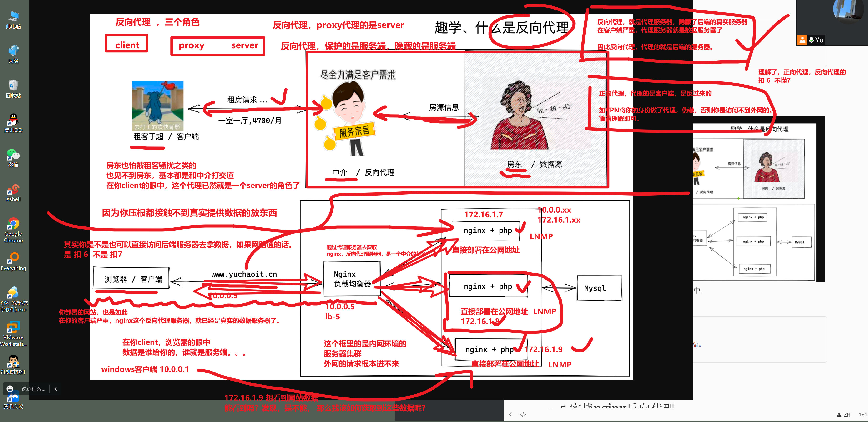This screenshot has height=422, width=868.
Task: Click the 'windows客户端 10.0.0.1' text
Action: tap(145, 369)
